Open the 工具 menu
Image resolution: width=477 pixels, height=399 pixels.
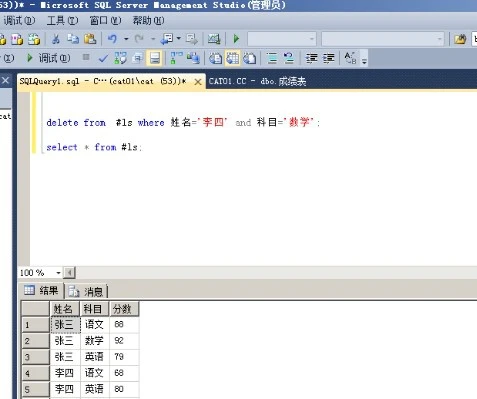(x=62, y=21)
